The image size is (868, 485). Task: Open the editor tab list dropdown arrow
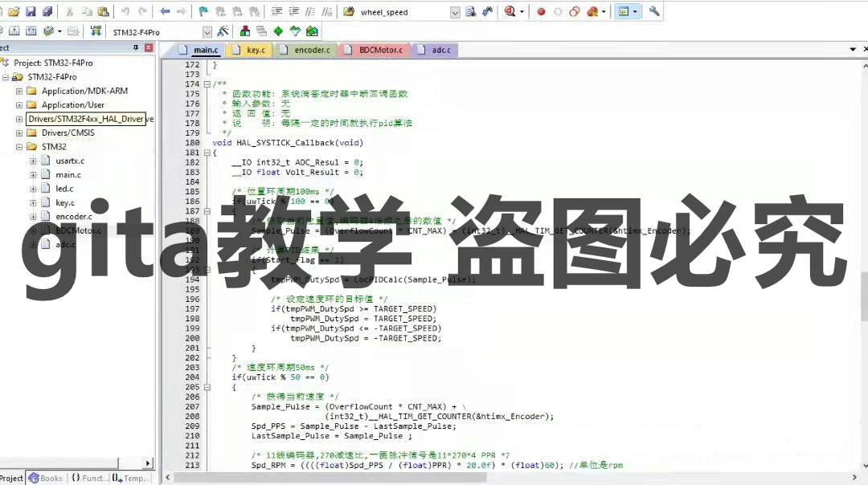pyautogui.click(x=853, y=50)
